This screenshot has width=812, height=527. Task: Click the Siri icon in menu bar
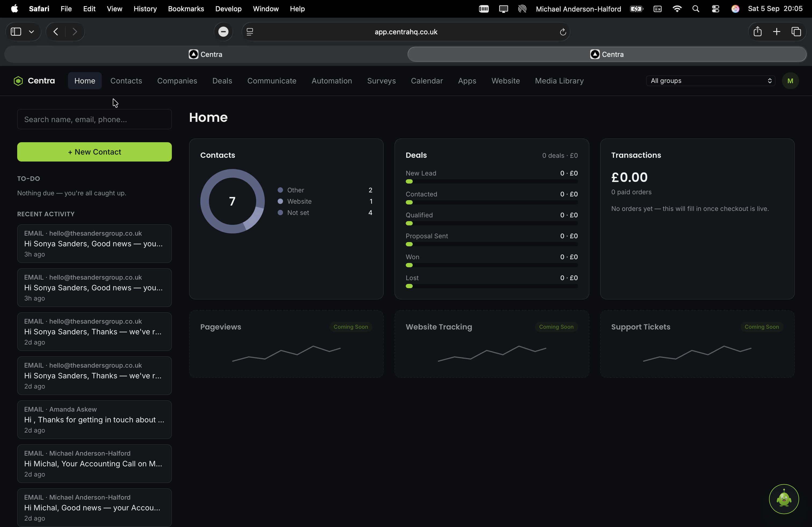pos(735,9)
